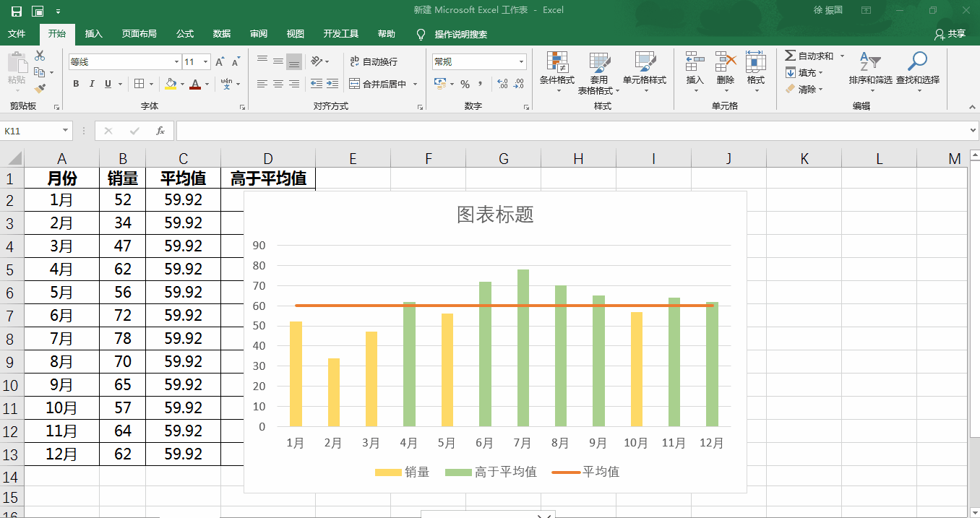Viewport: 980px width, 518px height.
Task: Expand the Name Box K11 dropdown
Action: point(65,131)
